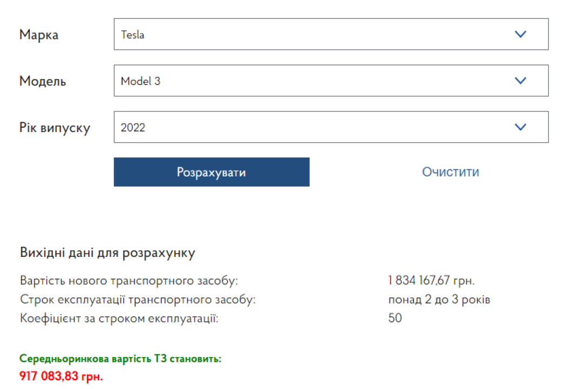
Task: Click the Коефіцієнт за строком експлуатації label
Action: point(119,318)
